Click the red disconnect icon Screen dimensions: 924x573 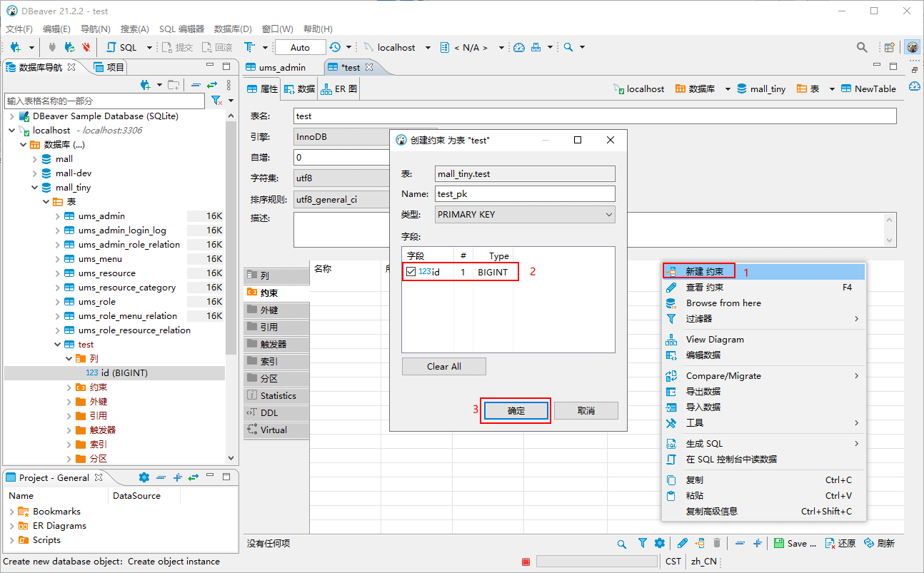[x=86, y=47]
